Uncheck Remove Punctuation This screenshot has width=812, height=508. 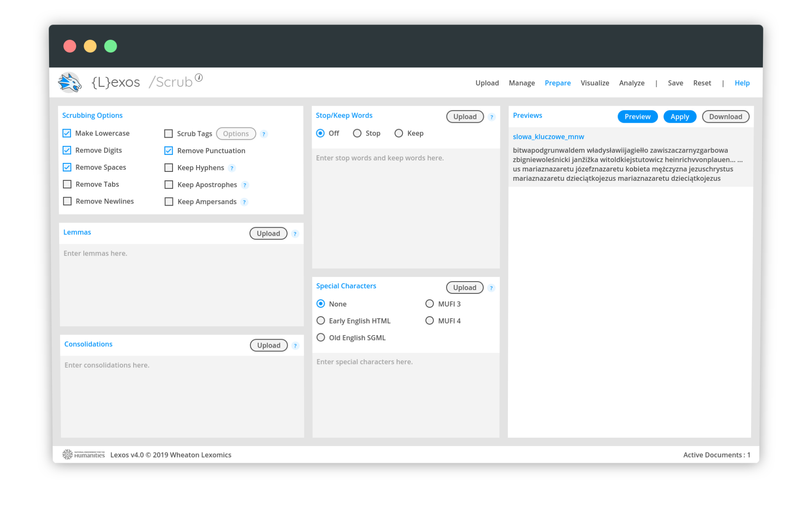(169, 151)
